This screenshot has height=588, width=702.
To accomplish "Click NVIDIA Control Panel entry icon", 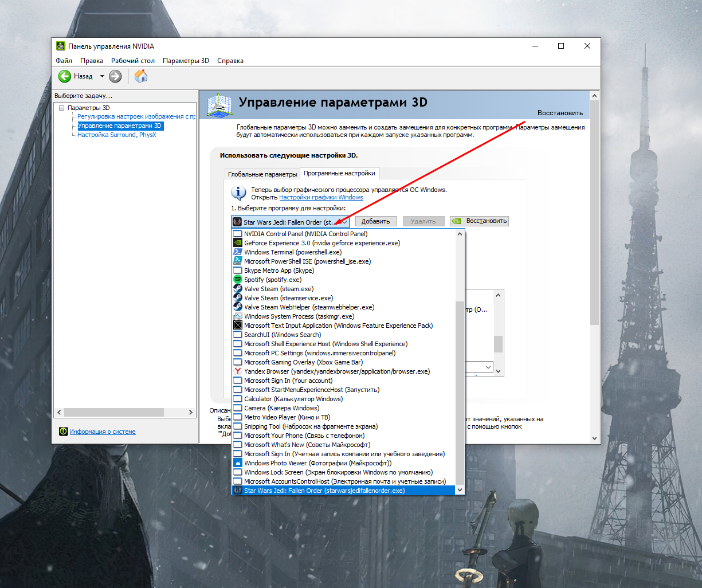I will [x=238, y=234].
